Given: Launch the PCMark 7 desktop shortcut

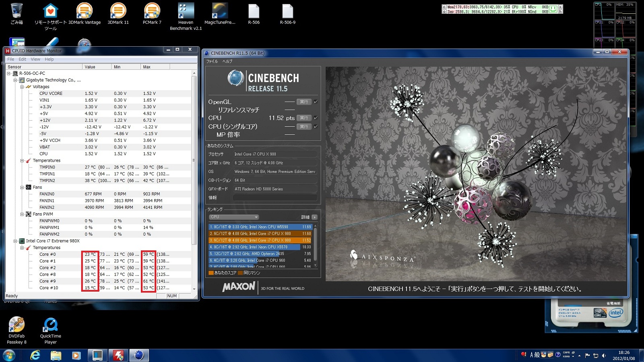Looking at the screenshot, I should pos(152,14).
